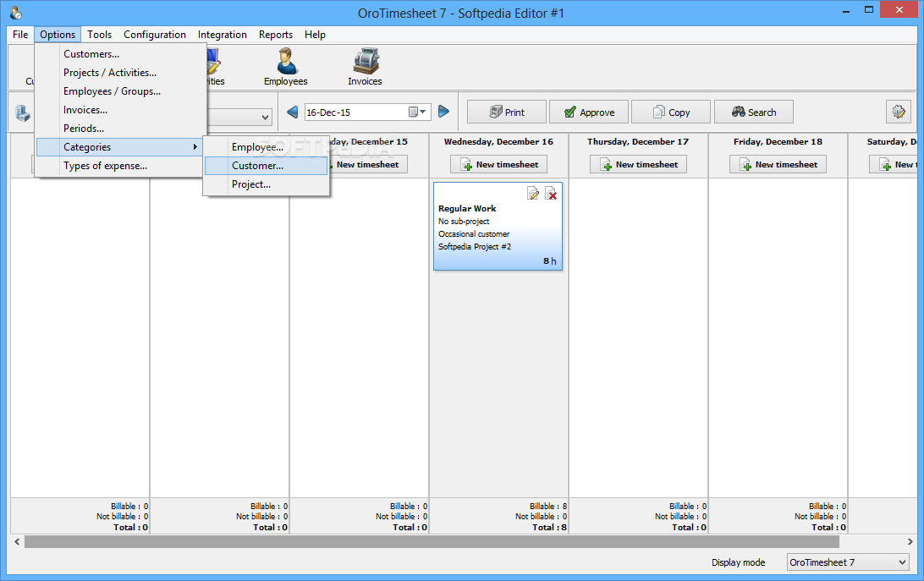
Task: Close the Options menu
Action: (x=58, y=34)
